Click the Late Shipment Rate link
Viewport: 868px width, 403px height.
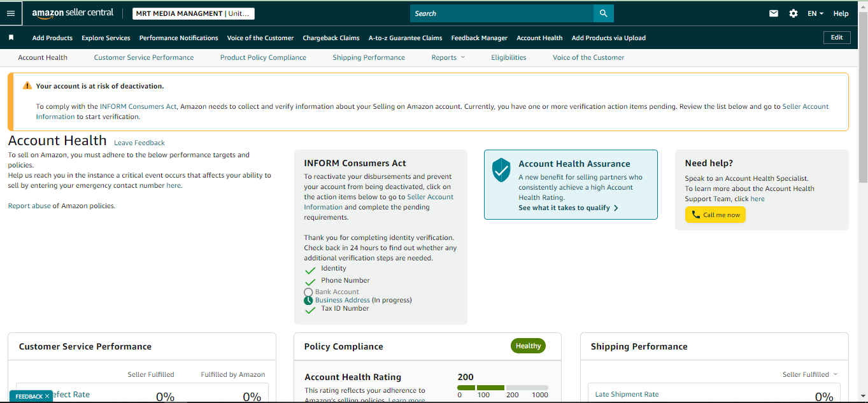(x=627, y=394)
